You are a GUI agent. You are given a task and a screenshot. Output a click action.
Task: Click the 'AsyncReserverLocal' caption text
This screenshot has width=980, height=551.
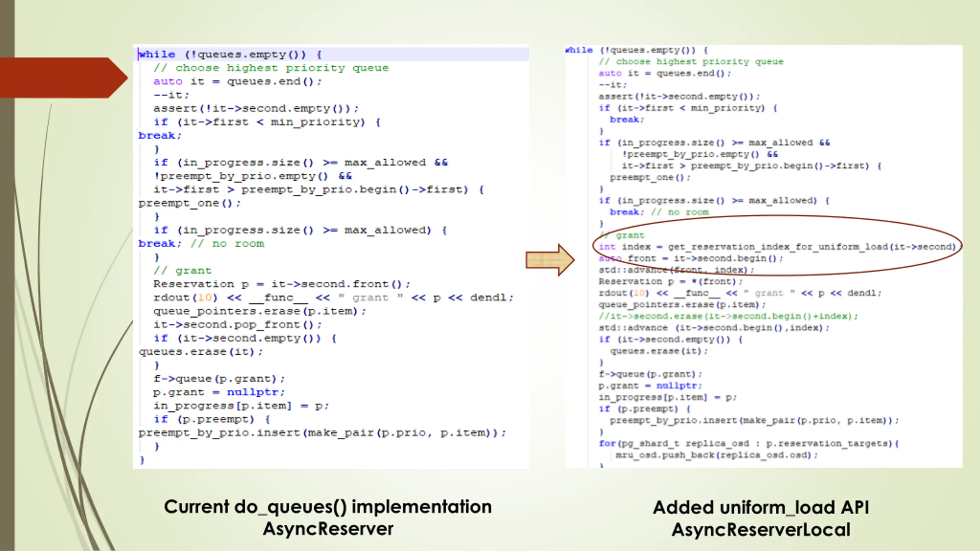click(x=761, y=530)
